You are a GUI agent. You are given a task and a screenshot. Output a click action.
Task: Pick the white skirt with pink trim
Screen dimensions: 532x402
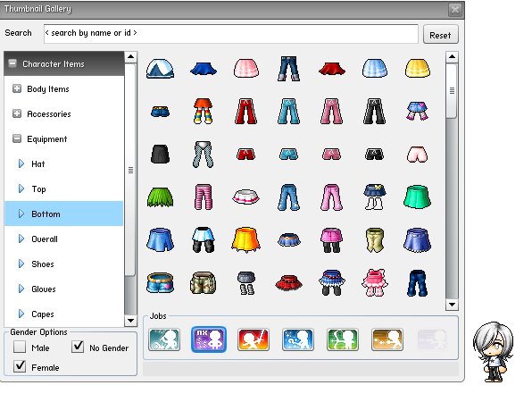pyautogui.click(x=246, y=197)
